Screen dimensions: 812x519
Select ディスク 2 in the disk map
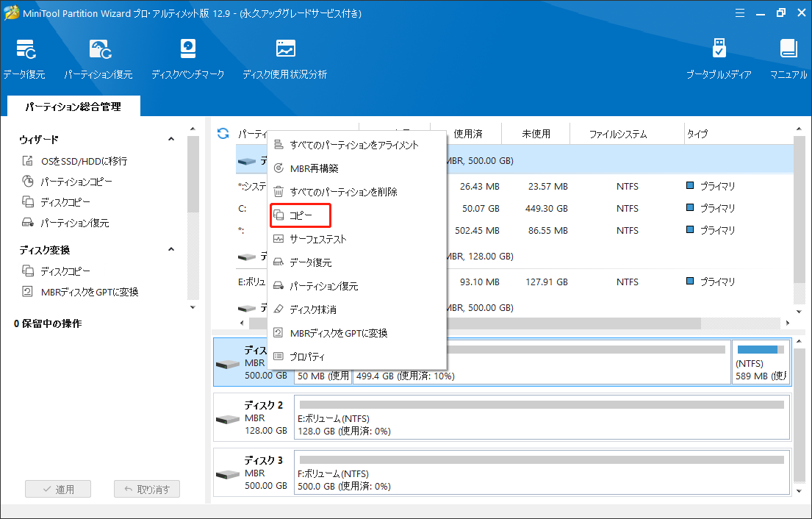pyautogui.click(x=254, y=418)
